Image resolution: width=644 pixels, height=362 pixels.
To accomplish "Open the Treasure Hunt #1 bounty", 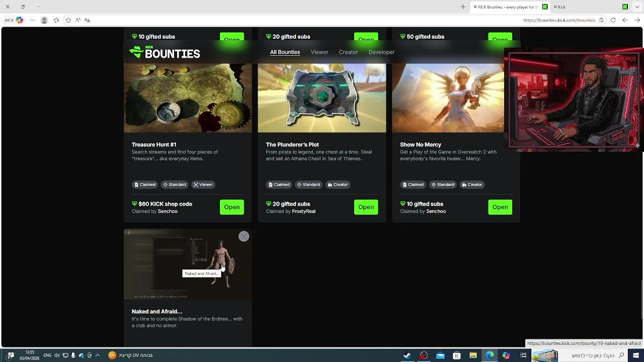I will point(232,207).
